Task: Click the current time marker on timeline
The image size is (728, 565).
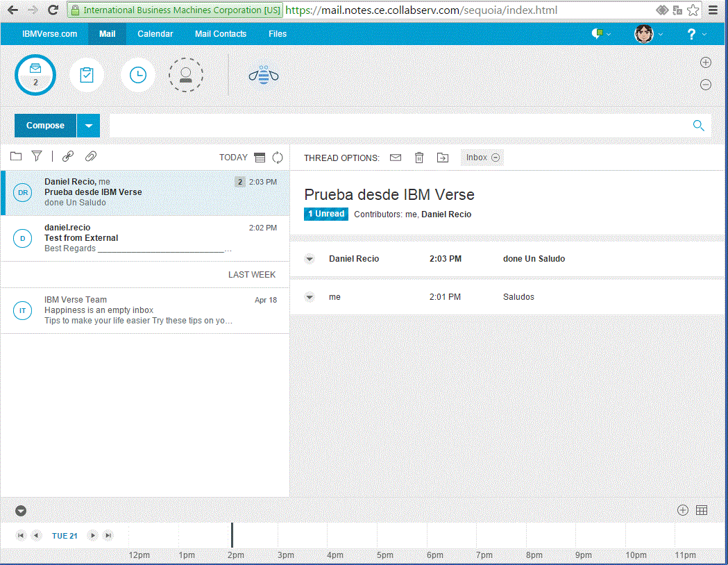Action: pos(232,535)
